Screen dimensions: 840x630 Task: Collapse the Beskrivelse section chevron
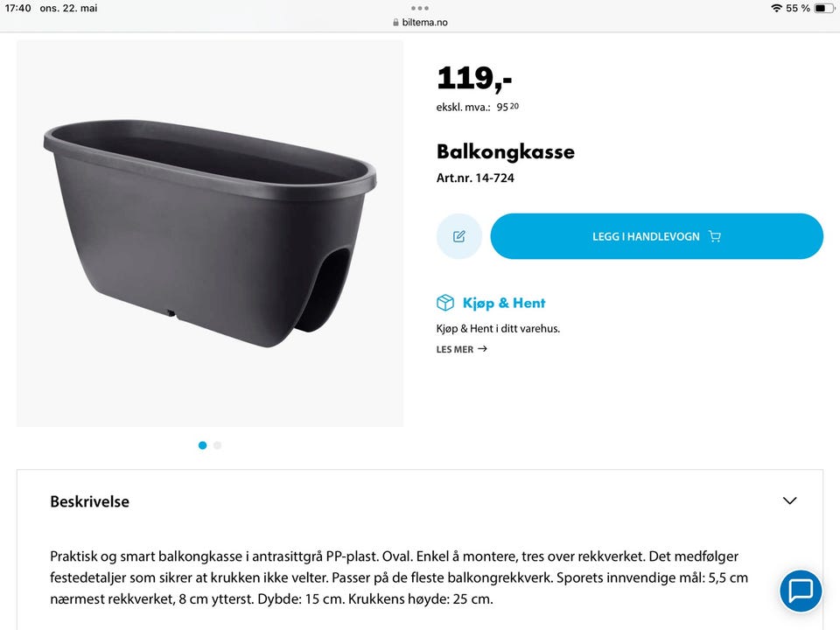pyautogui.click(x=789, y=500)
